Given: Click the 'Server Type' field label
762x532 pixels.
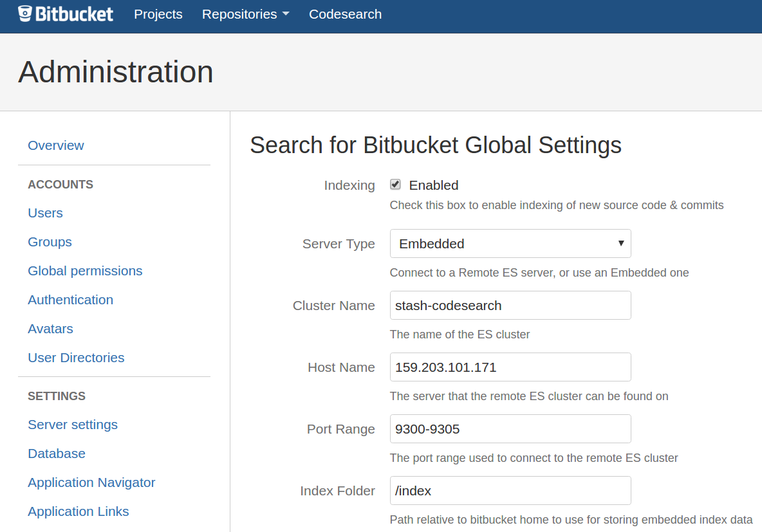Looking at the screenshot, I should [x=339, y=244].
